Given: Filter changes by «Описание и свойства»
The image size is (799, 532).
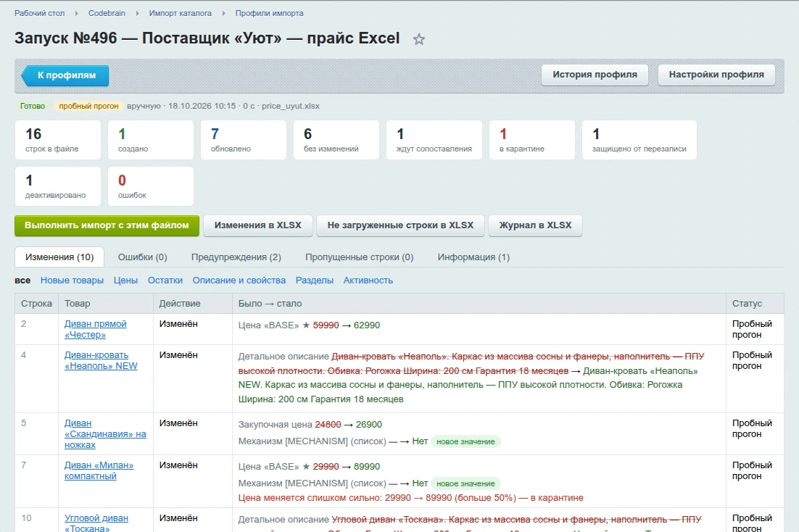Looking at the screenshot, I should [239, 280].
